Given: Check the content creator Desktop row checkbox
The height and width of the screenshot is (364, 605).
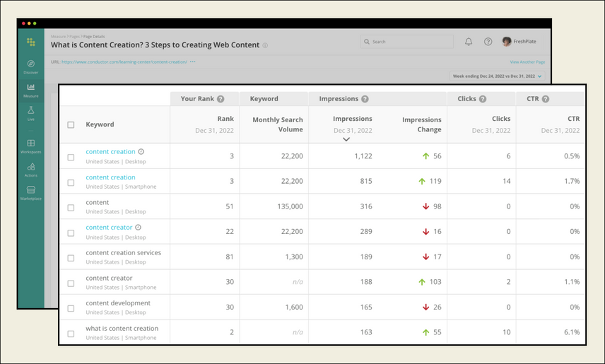Looking at the screenshot, I should pos(71,233).
